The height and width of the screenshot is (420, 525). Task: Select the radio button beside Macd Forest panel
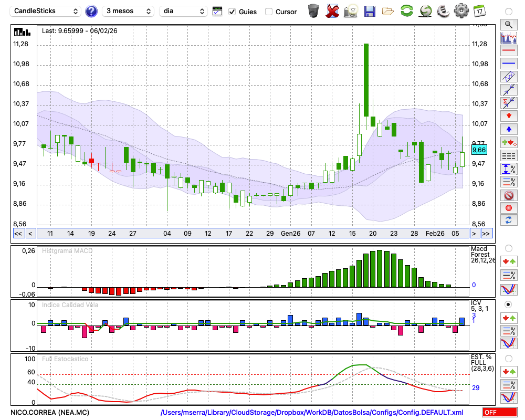[x=508, y=248]
